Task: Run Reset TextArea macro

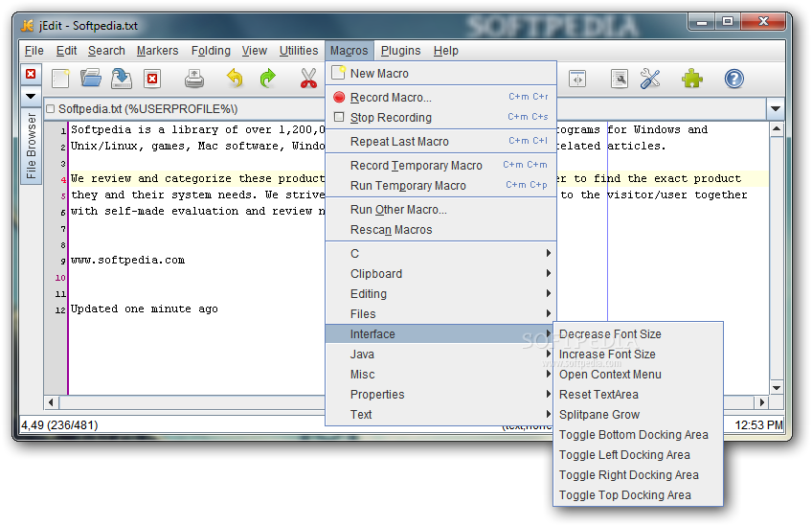Action: pos(638,395)
